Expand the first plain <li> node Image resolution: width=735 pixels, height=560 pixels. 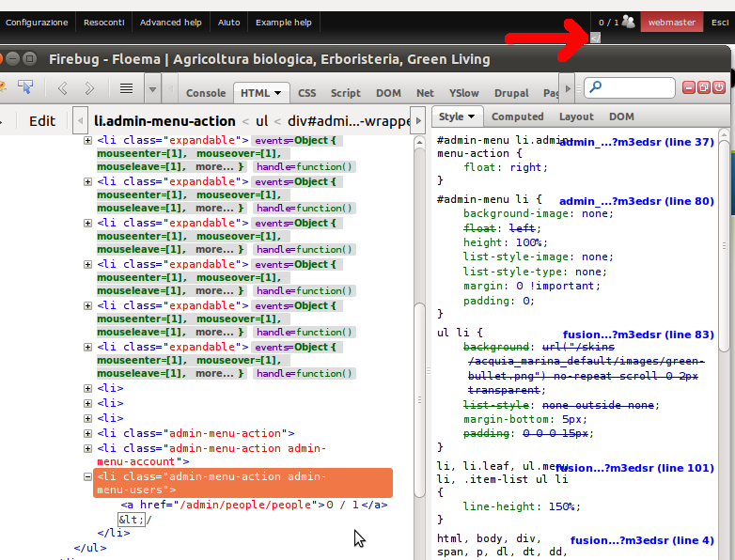pyautogui.click(x=87, y=388)
